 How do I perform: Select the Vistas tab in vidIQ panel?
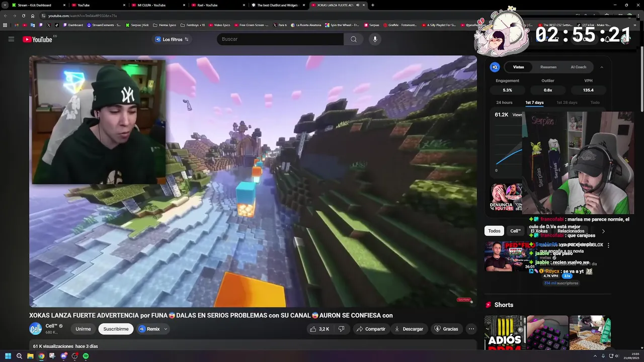point(518,67)
